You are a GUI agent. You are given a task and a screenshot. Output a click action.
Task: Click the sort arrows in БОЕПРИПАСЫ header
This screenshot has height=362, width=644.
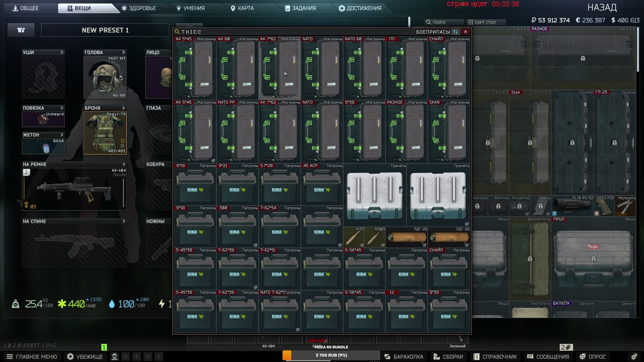coord(455,32)
